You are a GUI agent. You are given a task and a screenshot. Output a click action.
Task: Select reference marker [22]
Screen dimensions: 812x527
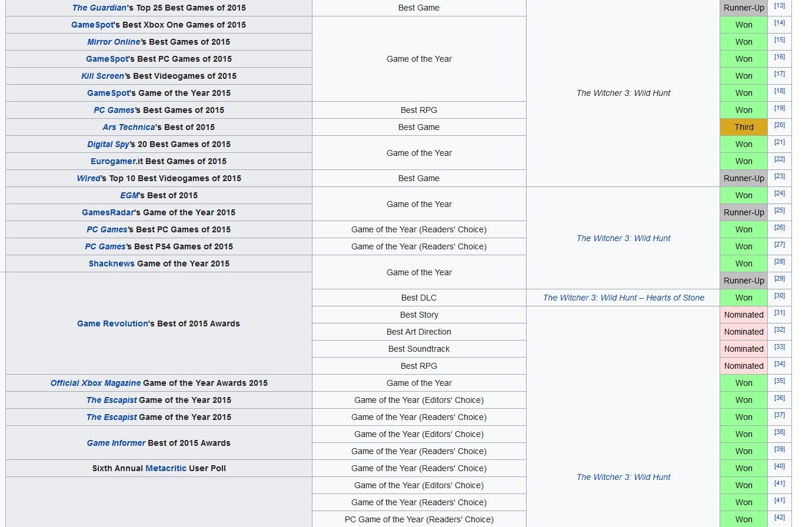[780, 159]
